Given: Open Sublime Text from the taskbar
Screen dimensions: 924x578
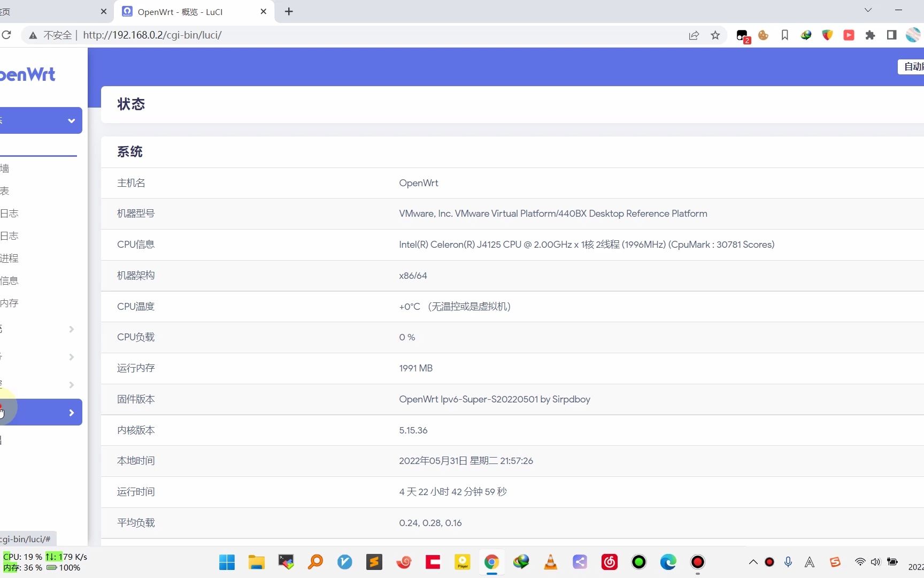Looking at the screenshot, I should [x=374, y=562].
